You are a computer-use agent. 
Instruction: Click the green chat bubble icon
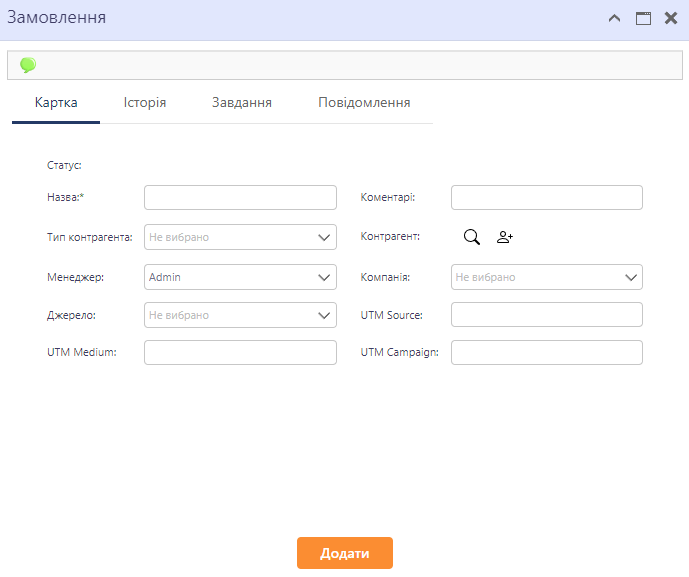click(x=28, y=65)
